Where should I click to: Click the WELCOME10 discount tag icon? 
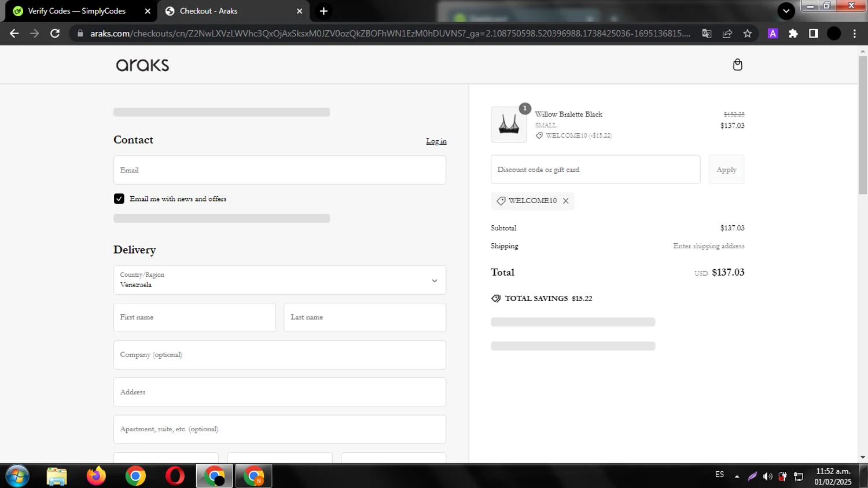(x=501, y=201)
